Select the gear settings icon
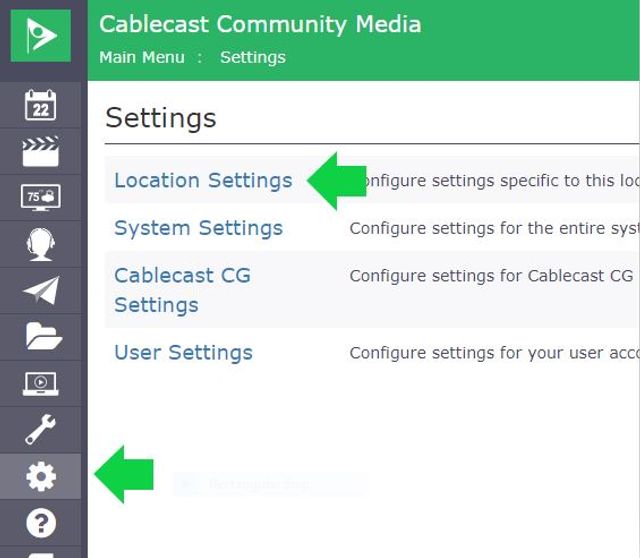The height and width of the screenshot is (558, 640). click(41, 476)
